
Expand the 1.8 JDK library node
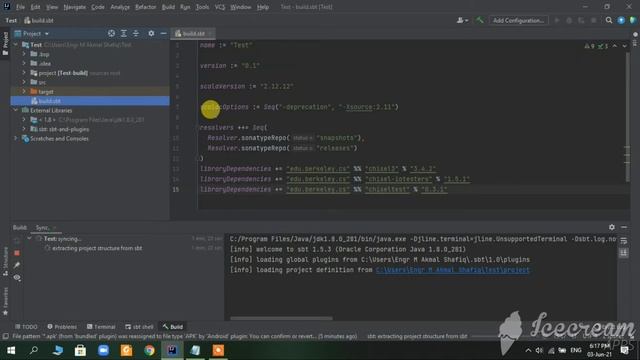point(24,120)
